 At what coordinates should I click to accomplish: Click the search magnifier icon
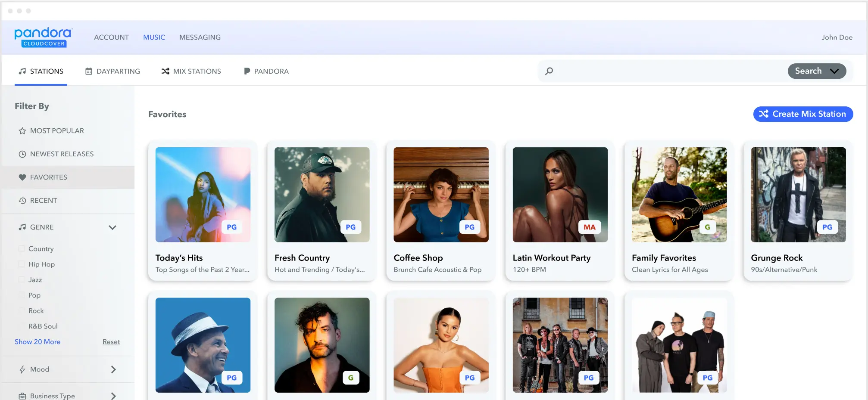[x=549, y=71]
